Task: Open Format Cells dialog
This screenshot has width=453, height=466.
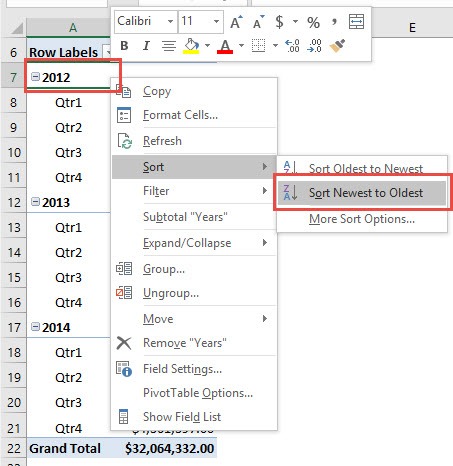Action: tap(194, 115)
